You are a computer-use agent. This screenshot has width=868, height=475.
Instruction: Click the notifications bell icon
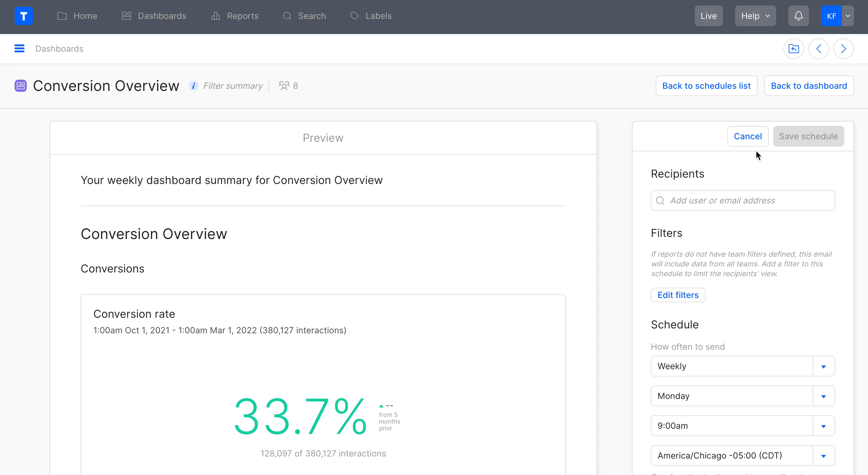coord(798,16)
